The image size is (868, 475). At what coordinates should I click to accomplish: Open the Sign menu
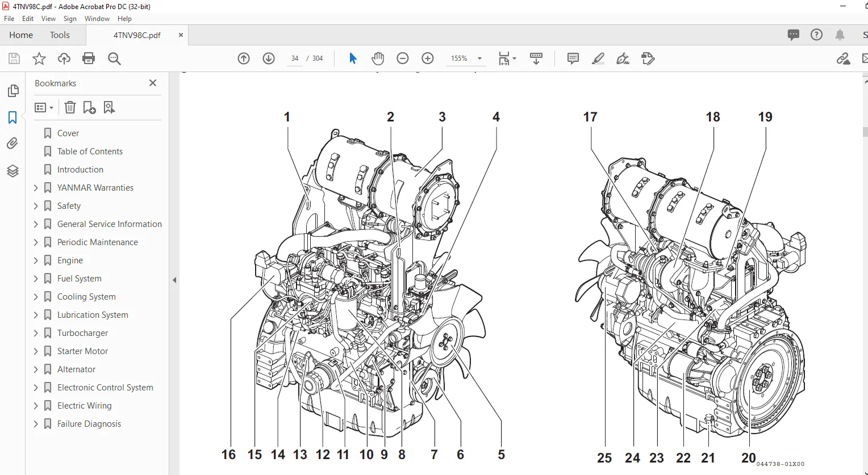[x=70, y=19]
